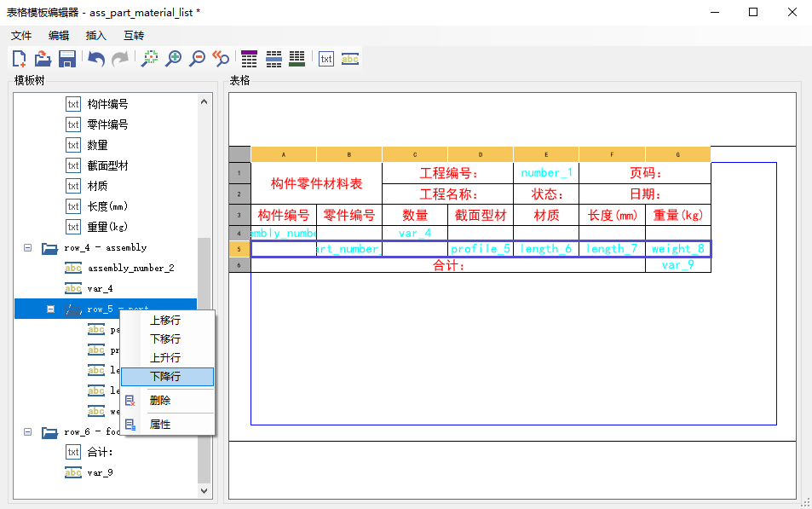Choose 下移行 in the context menu
The width and height of the screenshot is (812, 509).
tap(167, 339)
